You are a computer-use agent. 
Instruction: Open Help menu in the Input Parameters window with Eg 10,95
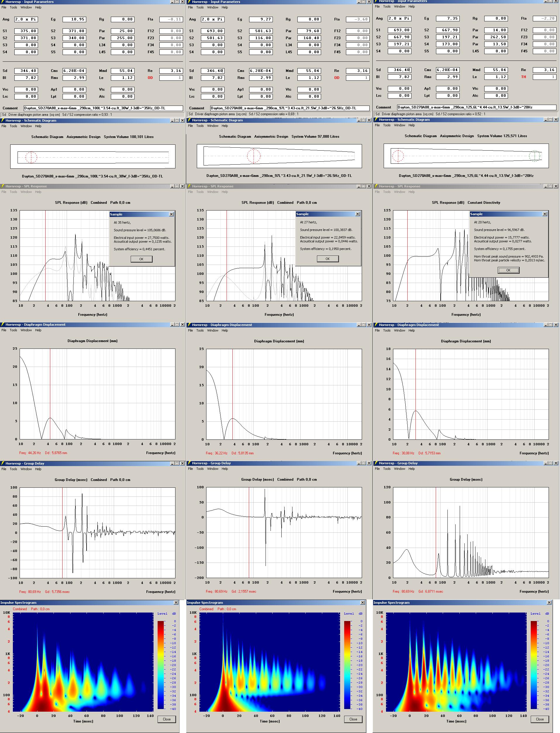(38, 7)
